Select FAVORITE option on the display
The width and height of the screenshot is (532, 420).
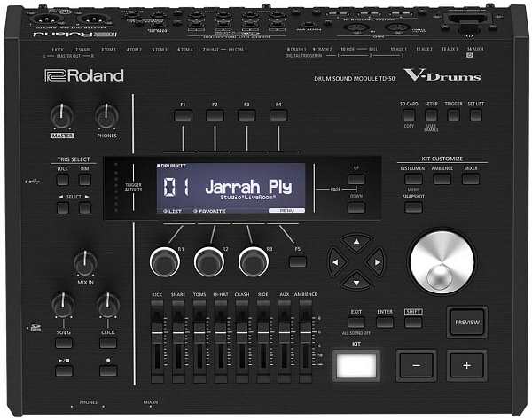(209, 211)
